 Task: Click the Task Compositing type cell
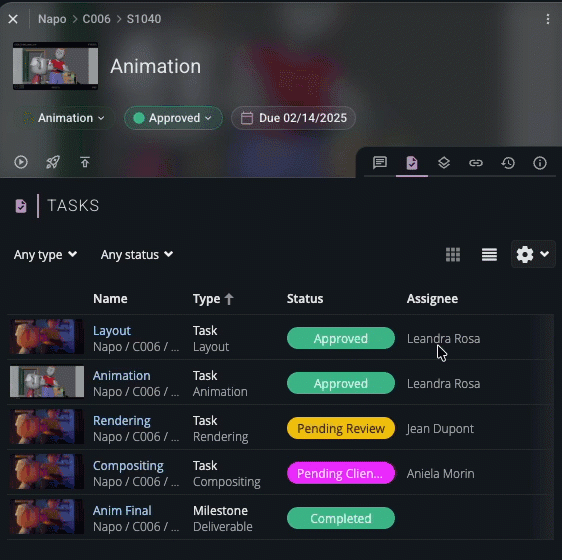click(x=227, y=474)
